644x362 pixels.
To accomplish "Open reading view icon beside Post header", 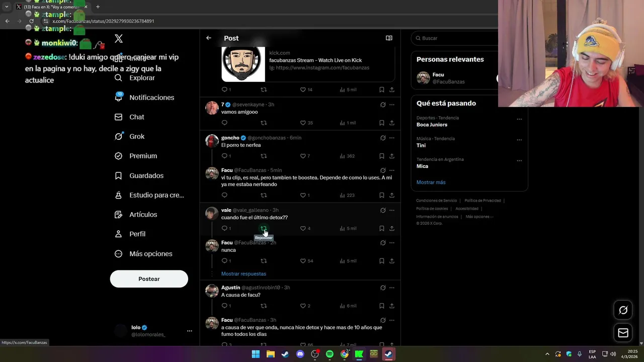I will pos(389,38).
